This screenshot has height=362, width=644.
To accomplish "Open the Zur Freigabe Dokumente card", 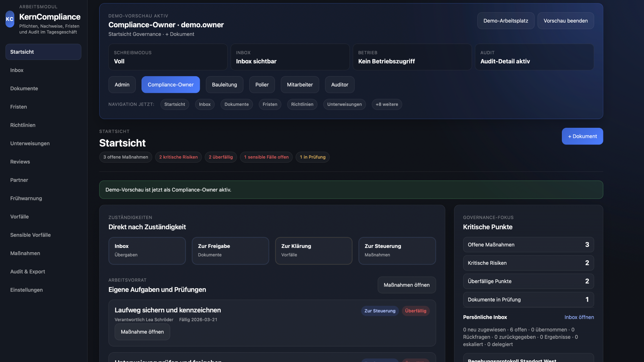I will pyautogui.click(x=230, y=250).
